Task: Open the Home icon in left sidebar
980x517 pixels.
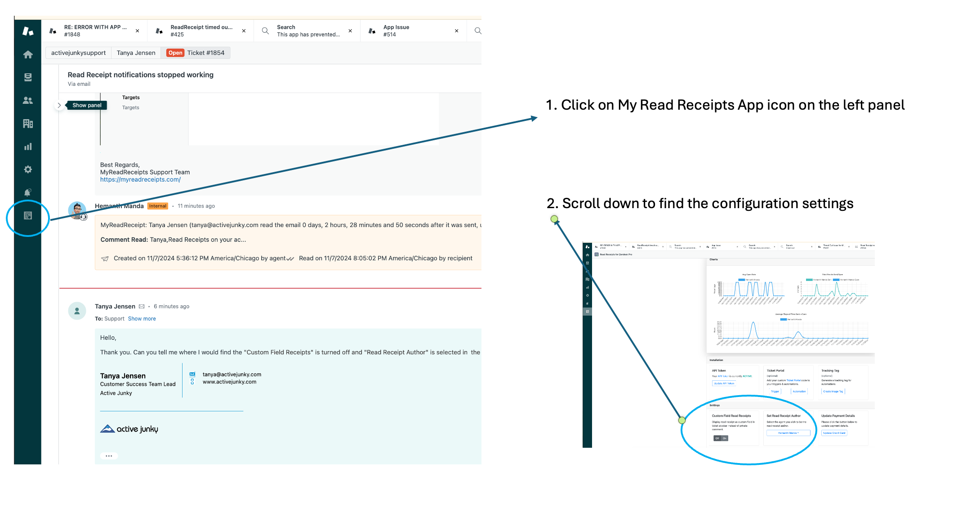Action: click(28, 55)
